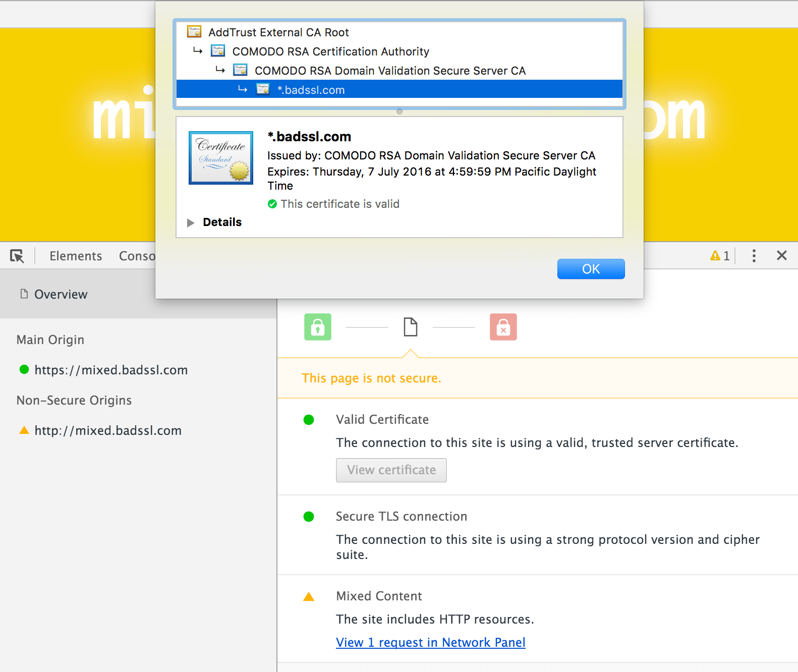Select non-secure origin http://mixed.badssl.com
The image size is (798, 672).
click(x=108, y=430)
